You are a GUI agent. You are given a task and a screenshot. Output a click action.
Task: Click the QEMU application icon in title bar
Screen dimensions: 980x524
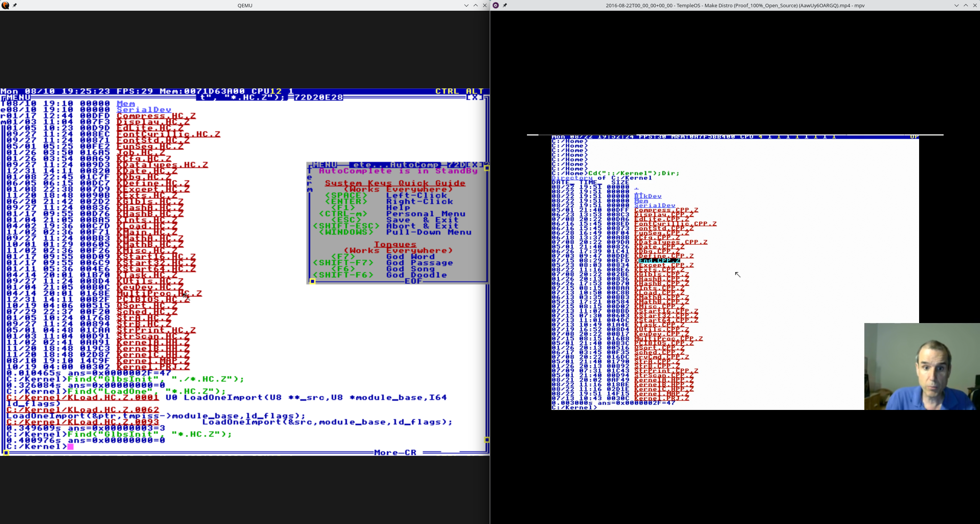(x=5, y=5)
